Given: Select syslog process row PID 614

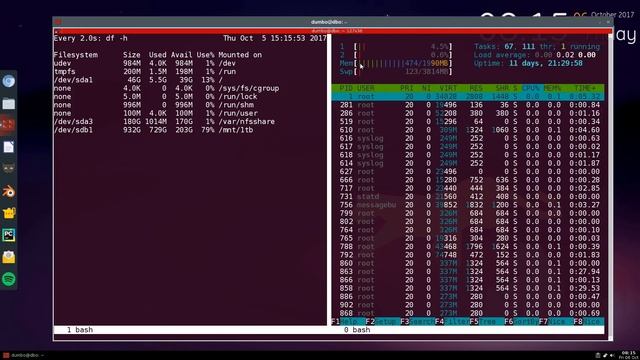Looking at the screenshot, I should click(x=468, y=163).
